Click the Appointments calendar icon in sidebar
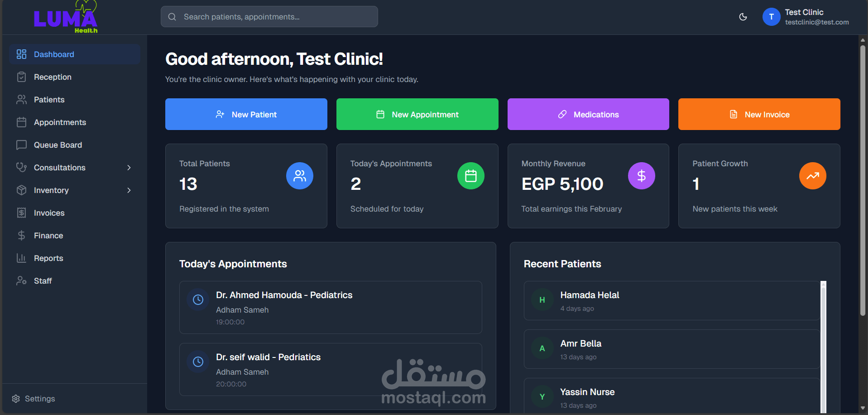868x415 pixels. [21, 122]
